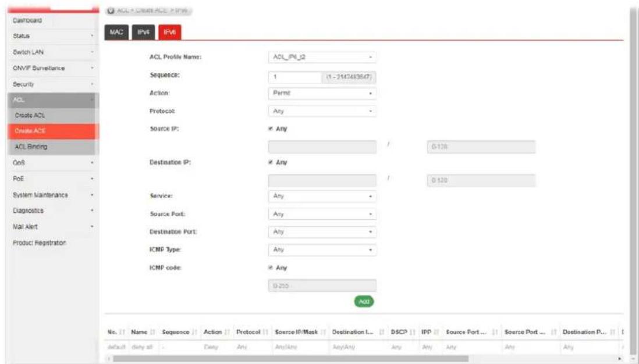Sort table by Action column

(217, 332)
